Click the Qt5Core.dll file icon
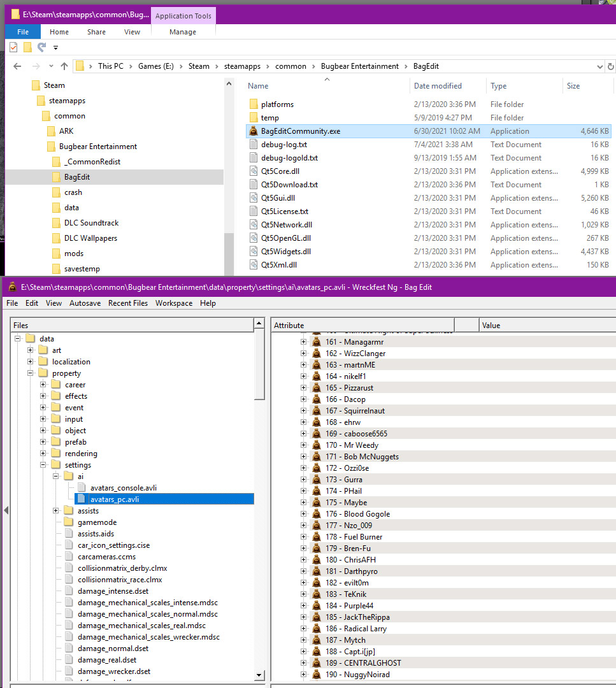 (253, 171)
